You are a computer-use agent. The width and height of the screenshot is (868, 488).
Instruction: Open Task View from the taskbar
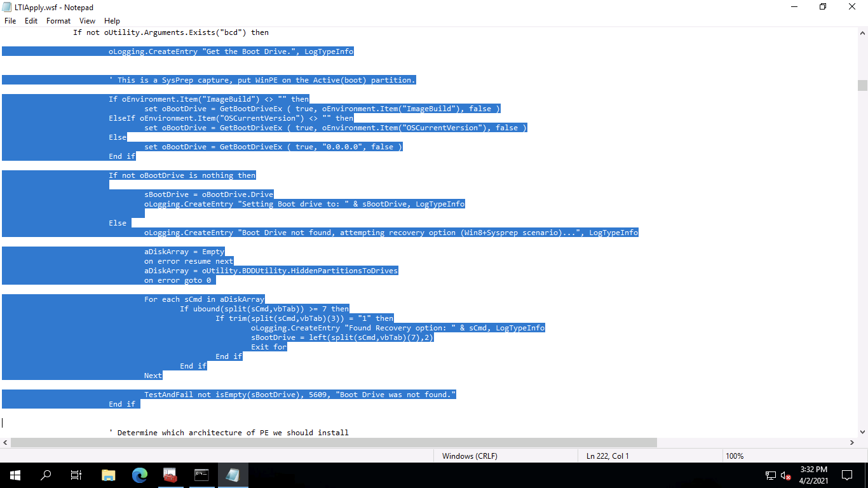coord(76,475)
